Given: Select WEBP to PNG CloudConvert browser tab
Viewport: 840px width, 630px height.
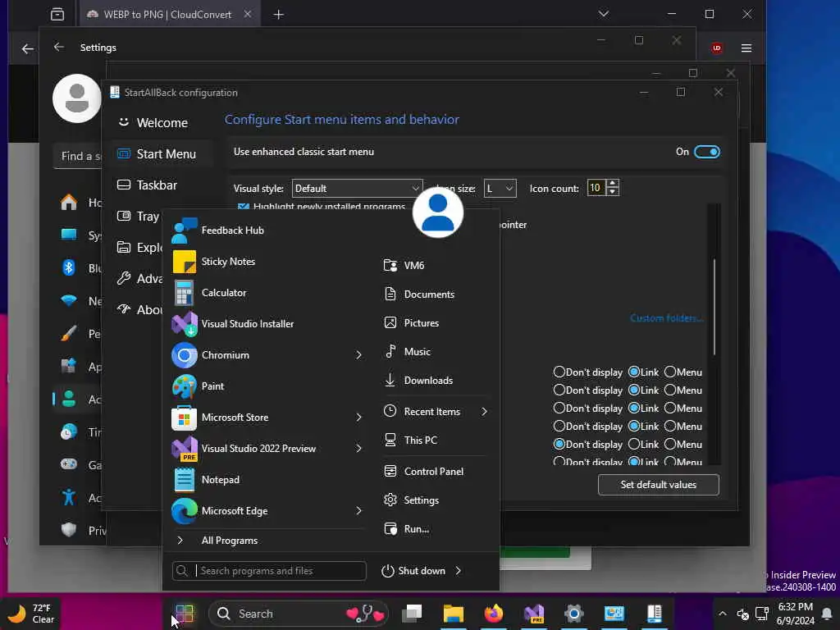Looking at the screenshot, I should coord(167,15).
